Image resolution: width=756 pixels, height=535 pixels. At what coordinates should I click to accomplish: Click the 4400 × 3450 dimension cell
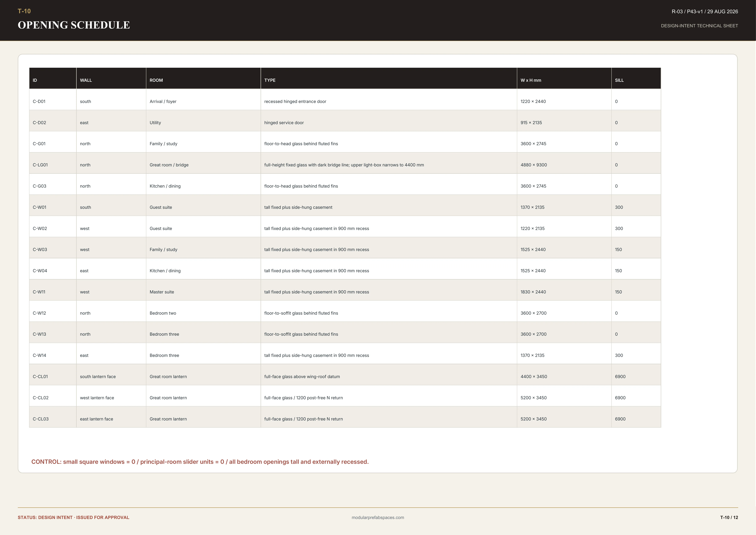564,375
